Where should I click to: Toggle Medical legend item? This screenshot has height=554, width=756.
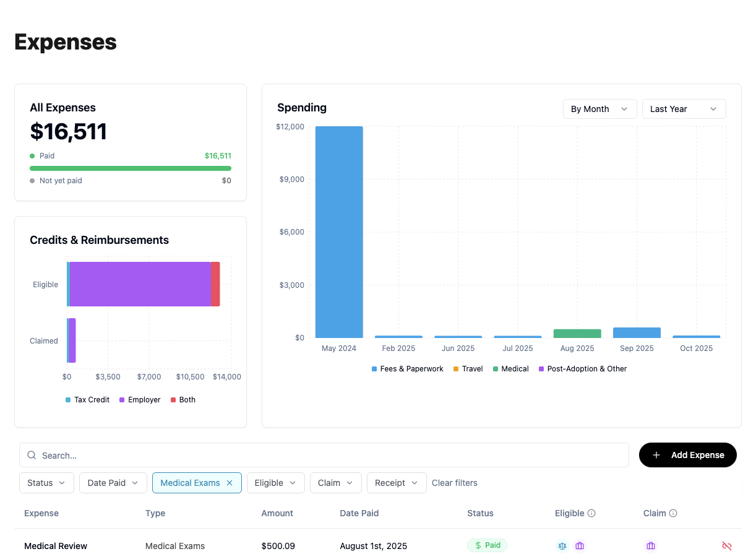(510, 369)
